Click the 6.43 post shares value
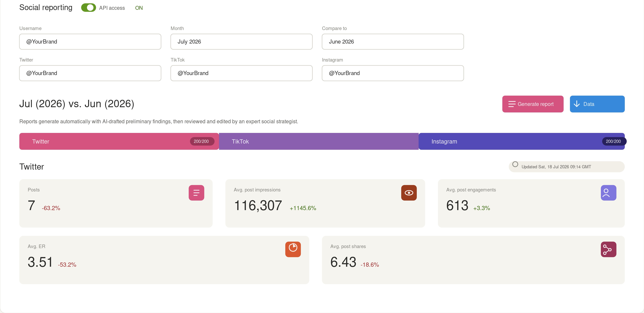 [343, 262]
